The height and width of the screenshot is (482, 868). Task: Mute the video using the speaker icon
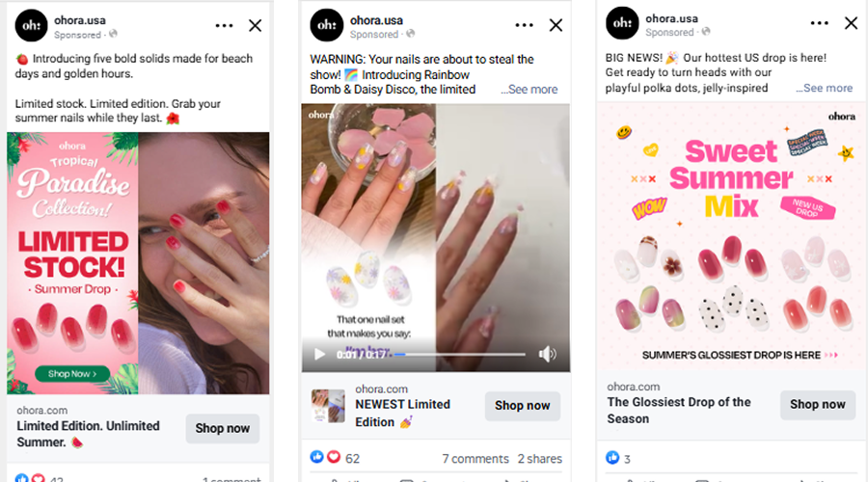547,354
